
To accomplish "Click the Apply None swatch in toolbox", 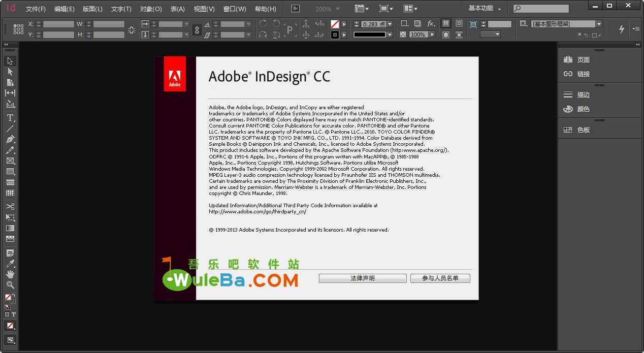I will (10, 325).
